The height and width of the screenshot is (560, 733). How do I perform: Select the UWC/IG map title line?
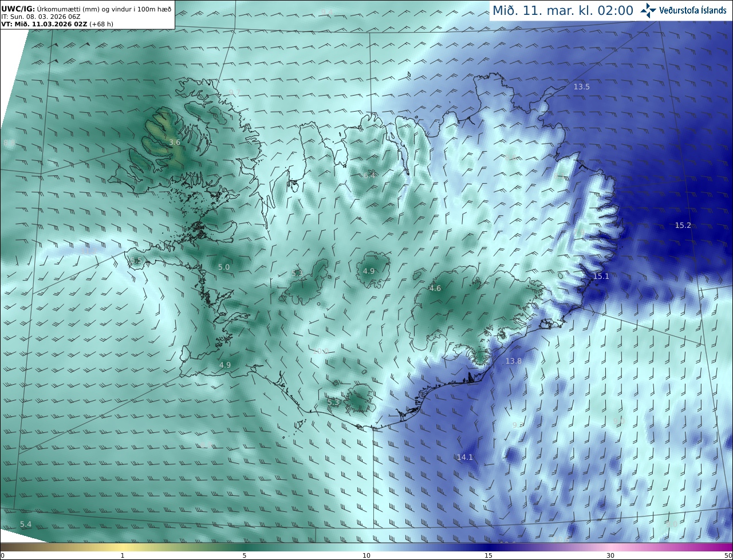(86, 9)
